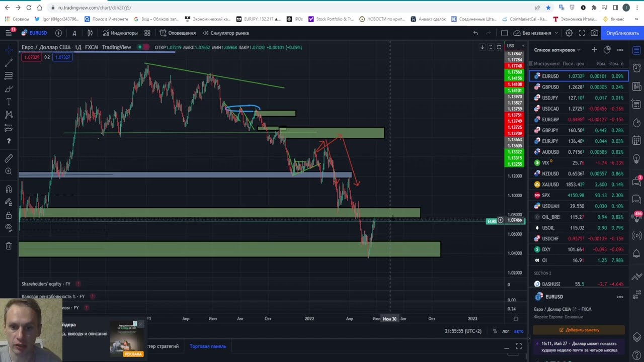Open the chart layout selector square
This screenshot has width=644, height=362.
tap(505, 33)
